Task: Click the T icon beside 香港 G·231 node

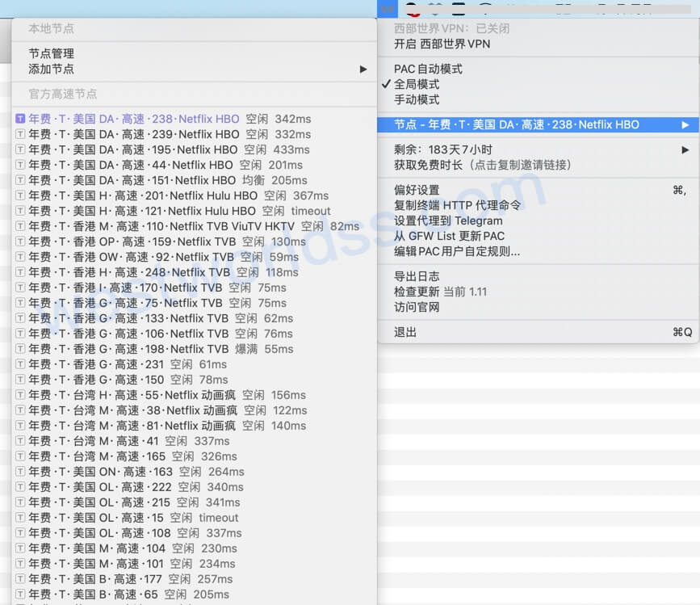Action: pyautogui.click(x=20, y=364)
